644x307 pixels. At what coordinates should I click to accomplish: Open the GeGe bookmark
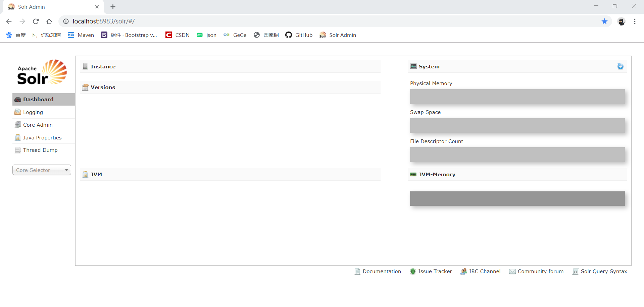(x=235, y=35)
